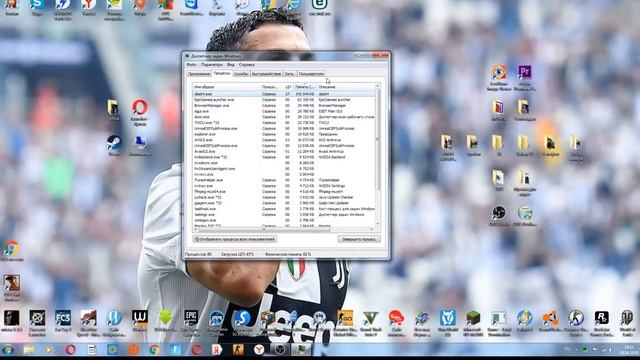Select the OBS Studio desktop icon

499,216
